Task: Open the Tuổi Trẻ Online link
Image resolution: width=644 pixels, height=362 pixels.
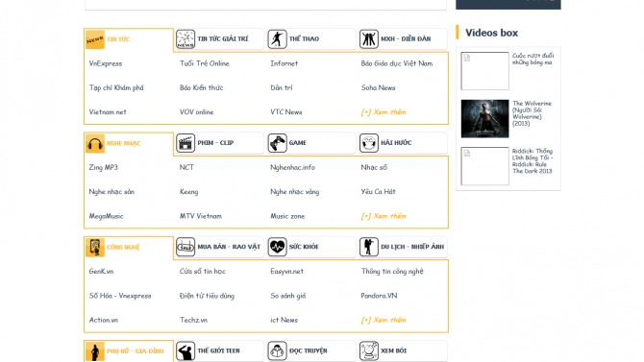Action: (x=204, y=63)
